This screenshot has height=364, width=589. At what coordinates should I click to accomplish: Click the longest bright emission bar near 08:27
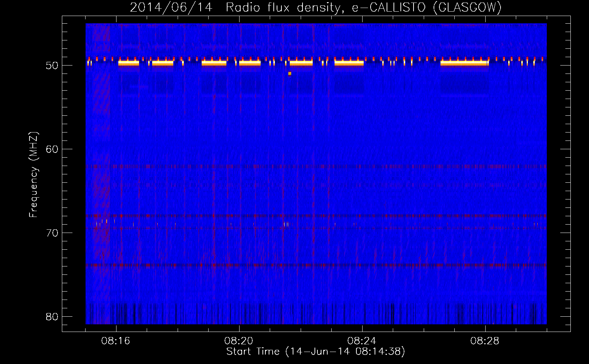click(x=464, y=63)
